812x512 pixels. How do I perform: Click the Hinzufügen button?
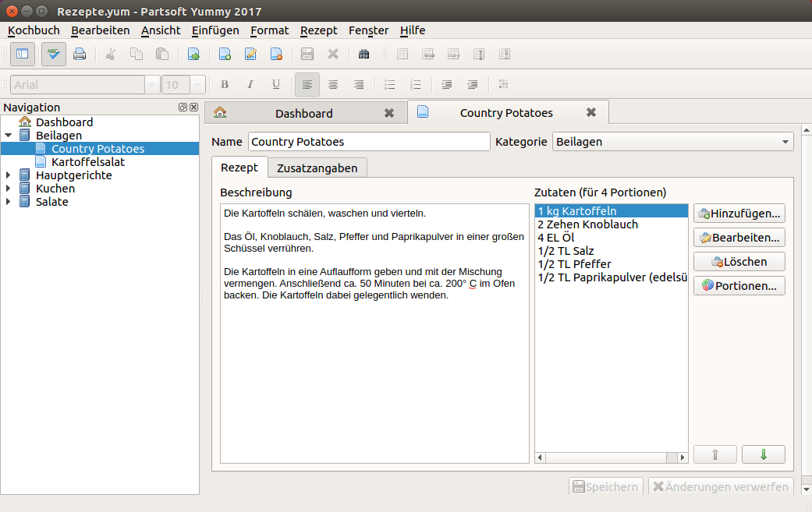click(739, 214)
